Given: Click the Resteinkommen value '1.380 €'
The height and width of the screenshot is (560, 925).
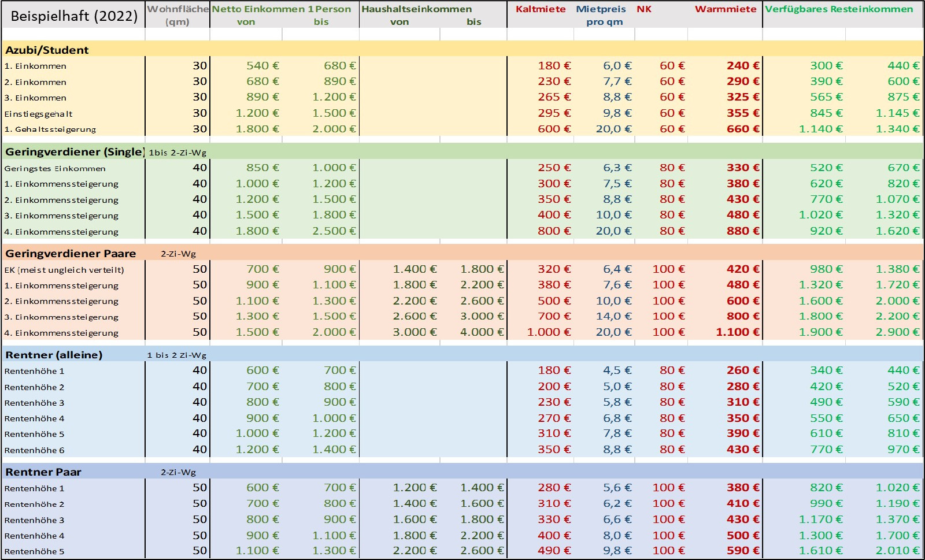Looking at the screenshot, I should pos(897,269).
